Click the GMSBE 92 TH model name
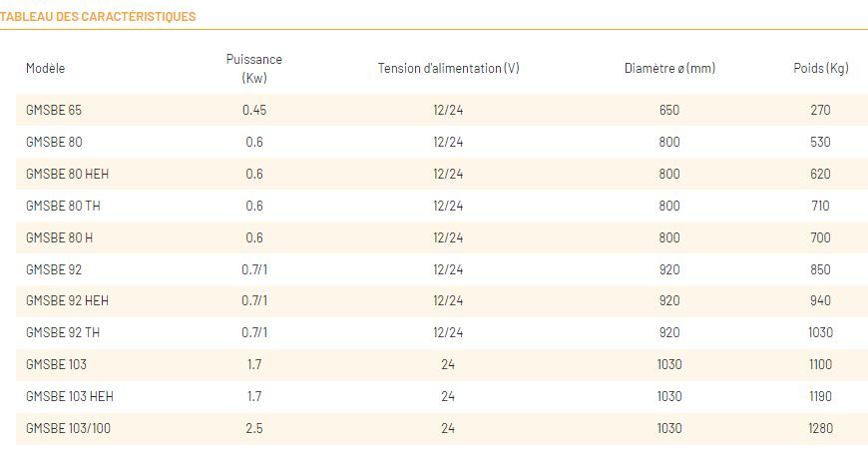The width and height of the screenshot is (868, 453). pyautogui.click(x=63, y=332)
